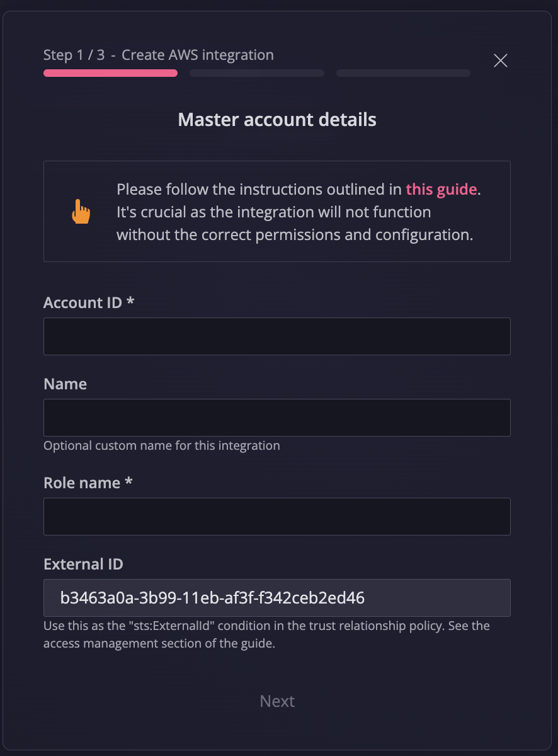Image resolution: width=558 pixels, height=756 pixels.
Task: Open the "this guide" link
Action: pos(441,189)
